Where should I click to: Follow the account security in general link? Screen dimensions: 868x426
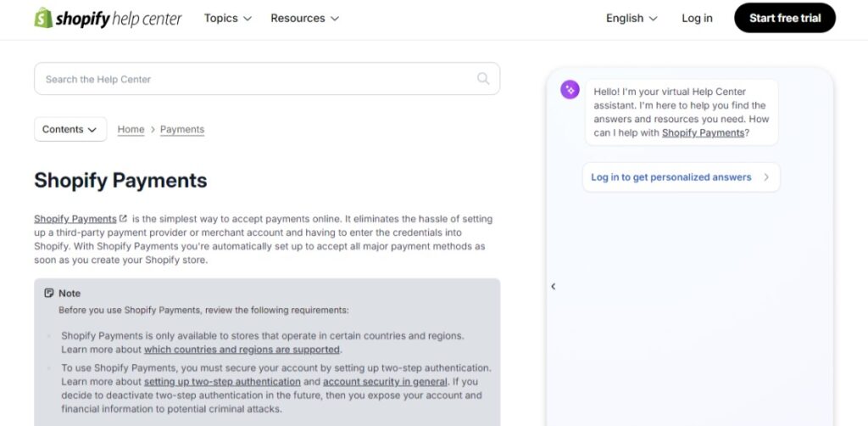386,382
